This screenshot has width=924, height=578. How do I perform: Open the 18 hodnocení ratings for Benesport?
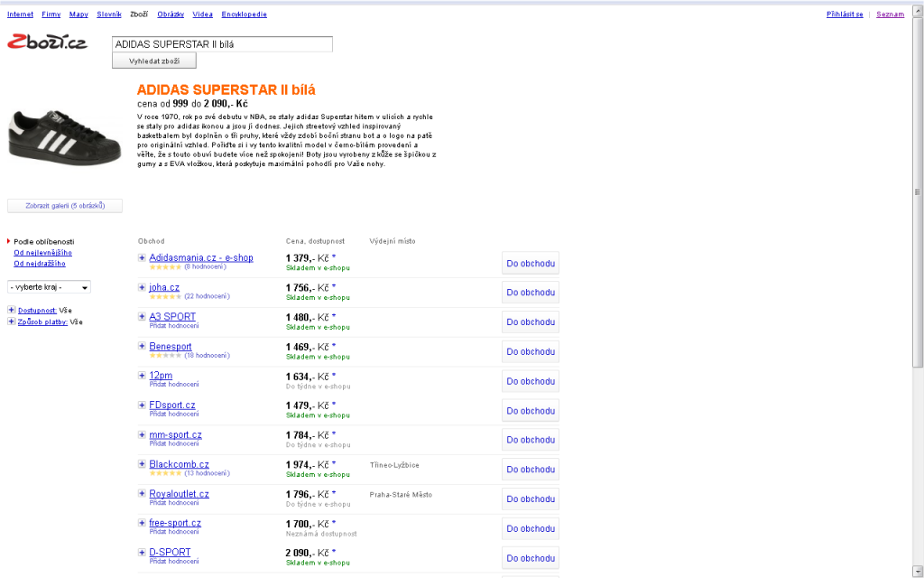coord(207,355)
